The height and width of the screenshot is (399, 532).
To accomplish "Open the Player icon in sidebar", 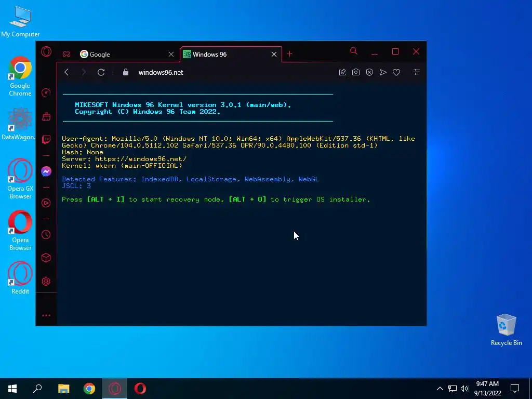I will (46, 203).
